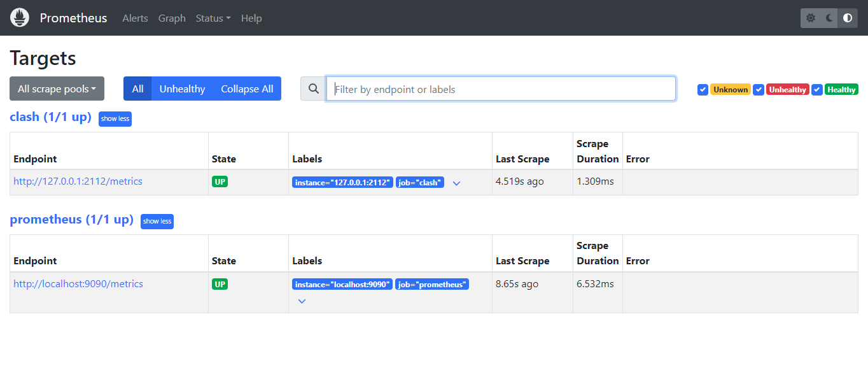Select the browser-preferred theme contrast icon

pos(848,18)
